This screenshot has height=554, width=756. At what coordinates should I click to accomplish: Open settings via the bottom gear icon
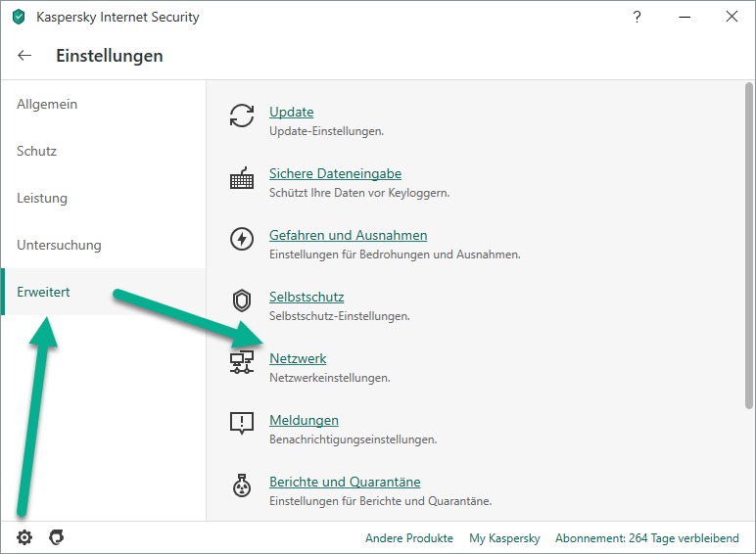pos(24,537)
